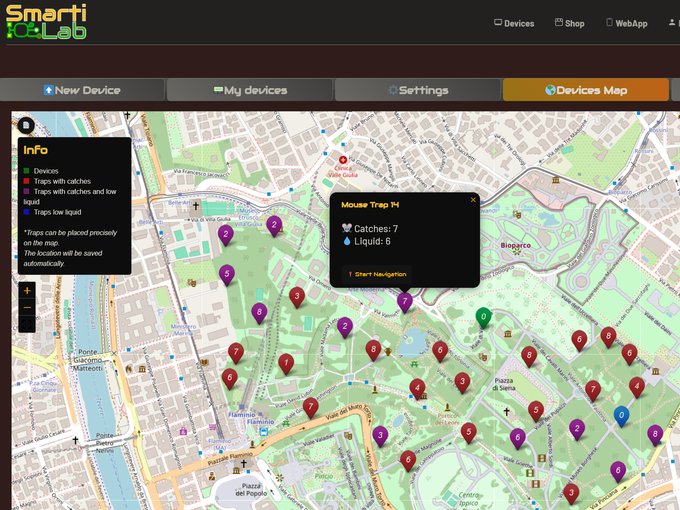The height and width of the screenshot is (510, 680).
Task: Click the selected purple marker 7 under popup
Action: pos(405,301)
